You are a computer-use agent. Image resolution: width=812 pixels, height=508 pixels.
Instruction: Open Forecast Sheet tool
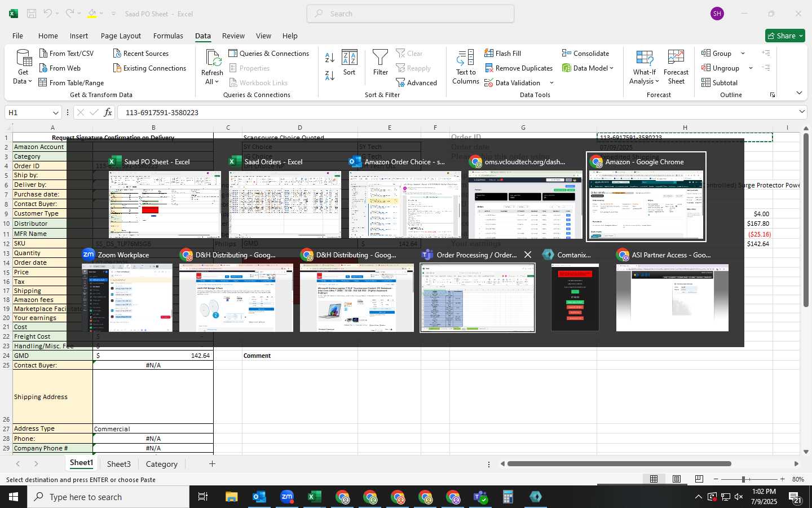click(x=676, y=67)
